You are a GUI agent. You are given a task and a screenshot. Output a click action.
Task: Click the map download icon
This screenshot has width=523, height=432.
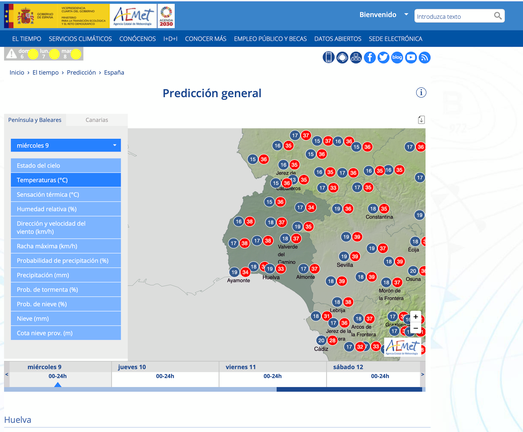421,120
